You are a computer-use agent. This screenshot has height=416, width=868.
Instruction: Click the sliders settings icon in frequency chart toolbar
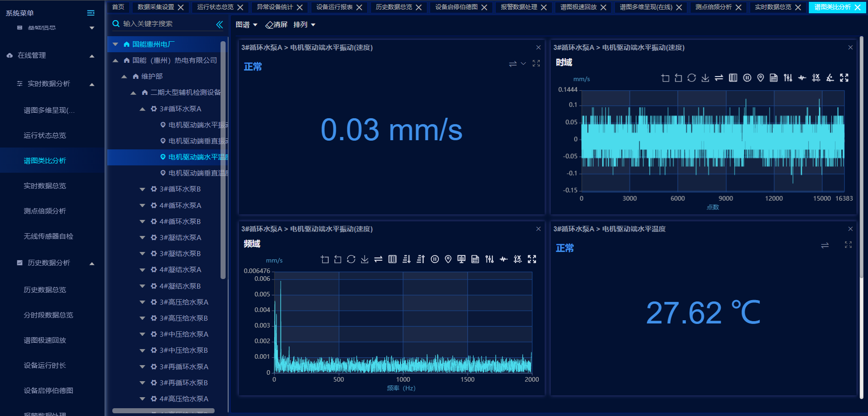(x=490, y=259)
